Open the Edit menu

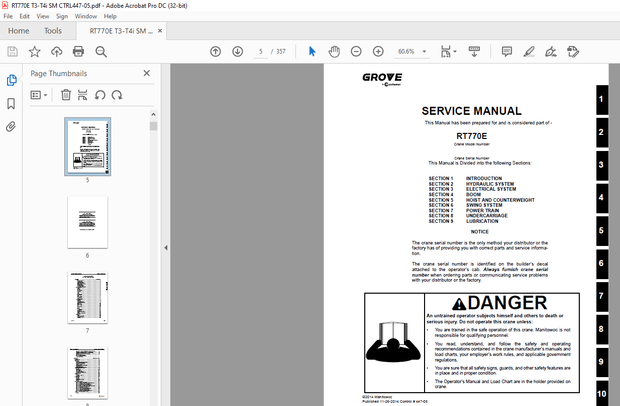pos(25,16)
